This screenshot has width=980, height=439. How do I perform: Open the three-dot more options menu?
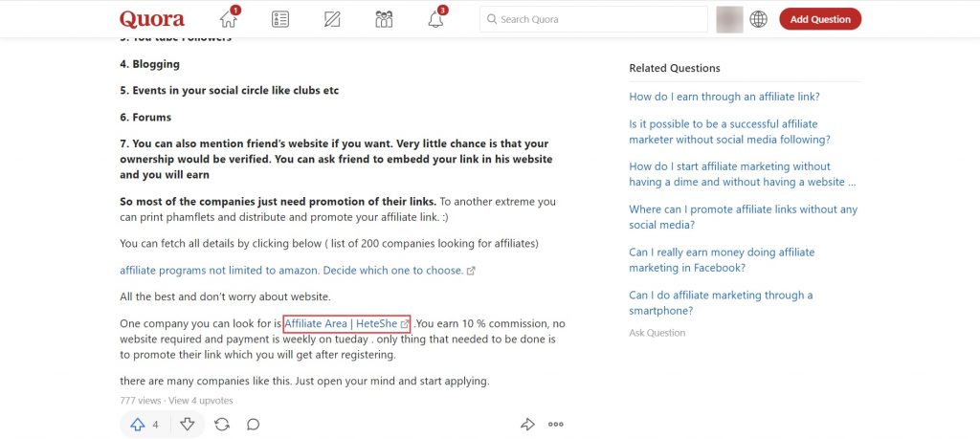556,425
